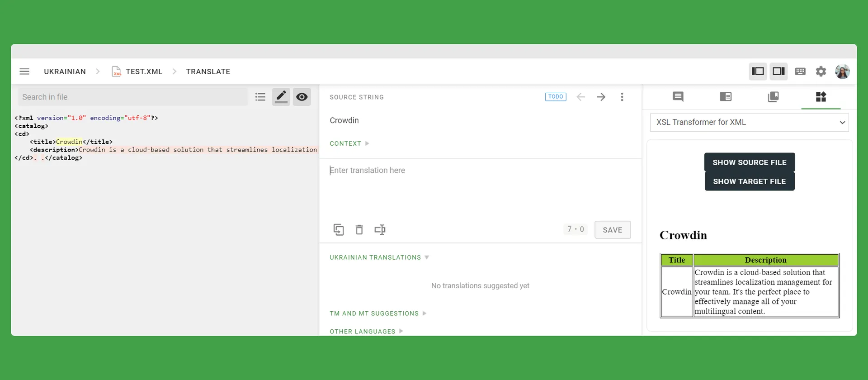The image size is (868, 380).
Task: Click the TEST.XML file icon
Action: point(117,71)
